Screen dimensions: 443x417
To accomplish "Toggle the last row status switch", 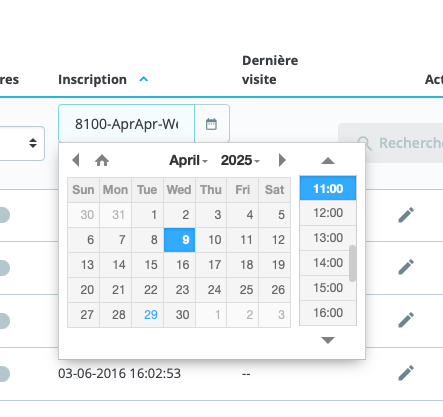I will [5, 374].
